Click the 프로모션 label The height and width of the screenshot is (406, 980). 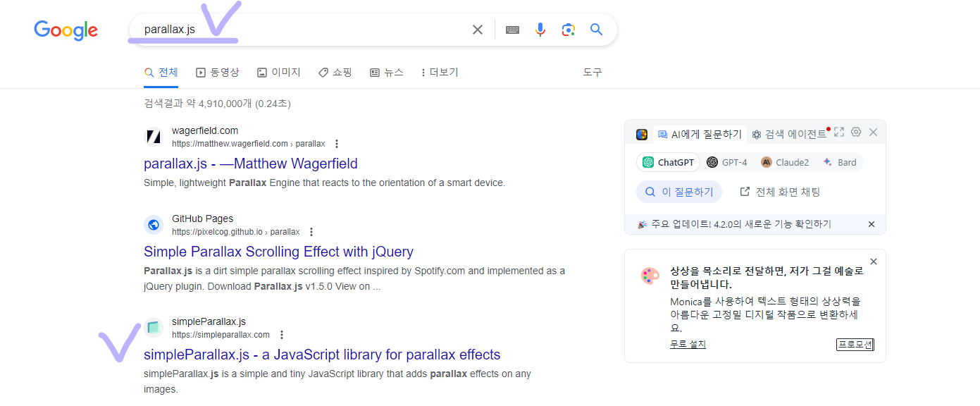855,345
